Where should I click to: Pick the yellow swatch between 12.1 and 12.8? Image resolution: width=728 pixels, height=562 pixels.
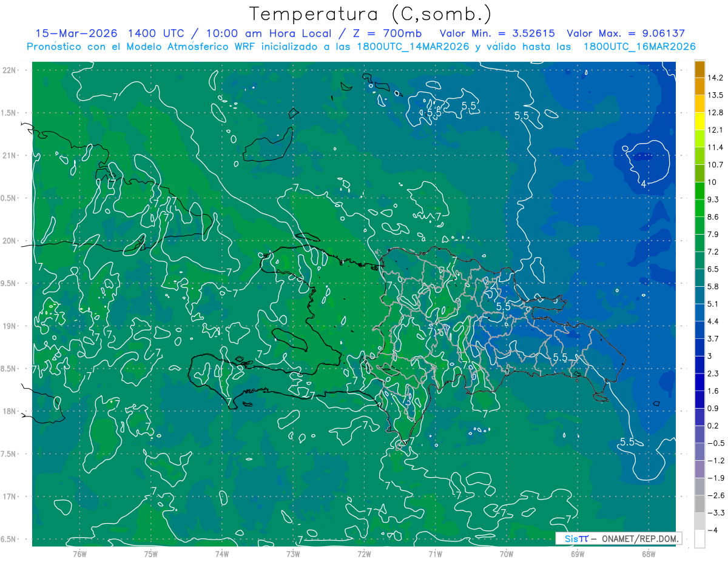coord(699,121)
